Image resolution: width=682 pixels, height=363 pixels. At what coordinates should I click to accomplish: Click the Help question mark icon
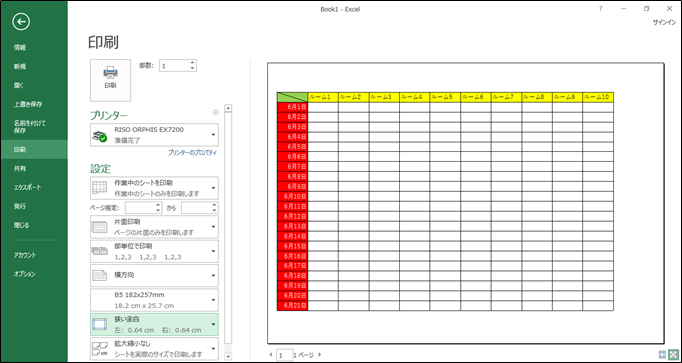tap(601, 9)
